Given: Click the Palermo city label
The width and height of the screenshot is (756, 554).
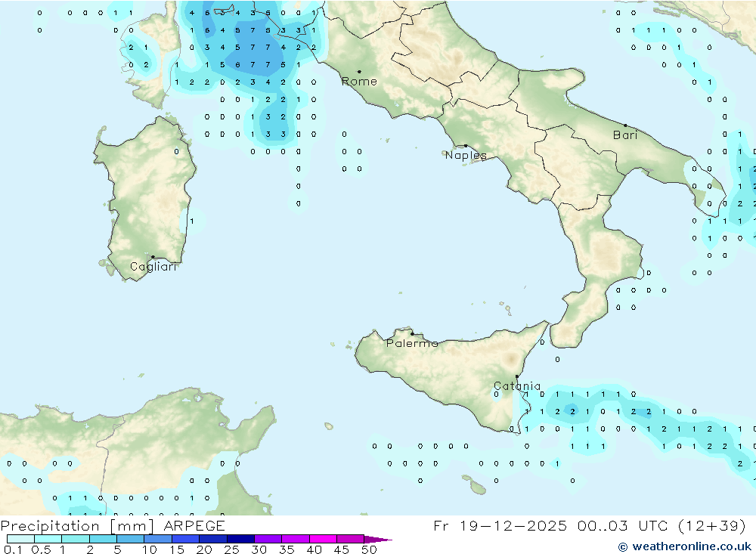Looking at the screenshot, I should tap(412, 343).
